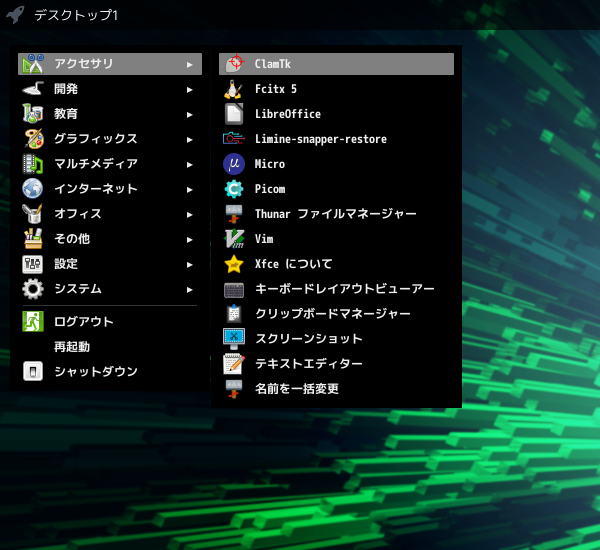Image resolution: width=600 pixels, height=550 pixels.
Task: Expand the オフィス submenu arrow
Action: [x=189, y=215]
